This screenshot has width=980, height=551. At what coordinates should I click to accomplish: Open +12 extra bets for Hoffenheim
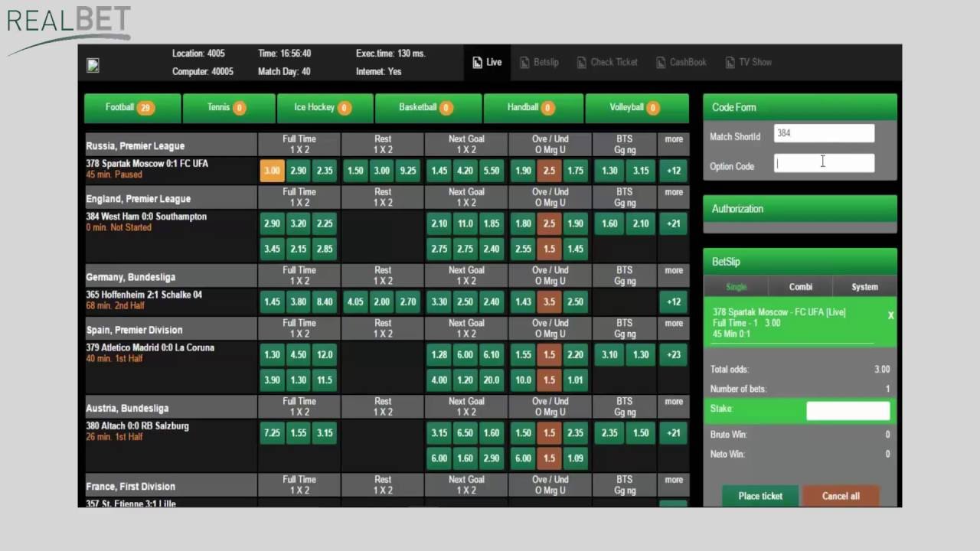pos(674,302)
